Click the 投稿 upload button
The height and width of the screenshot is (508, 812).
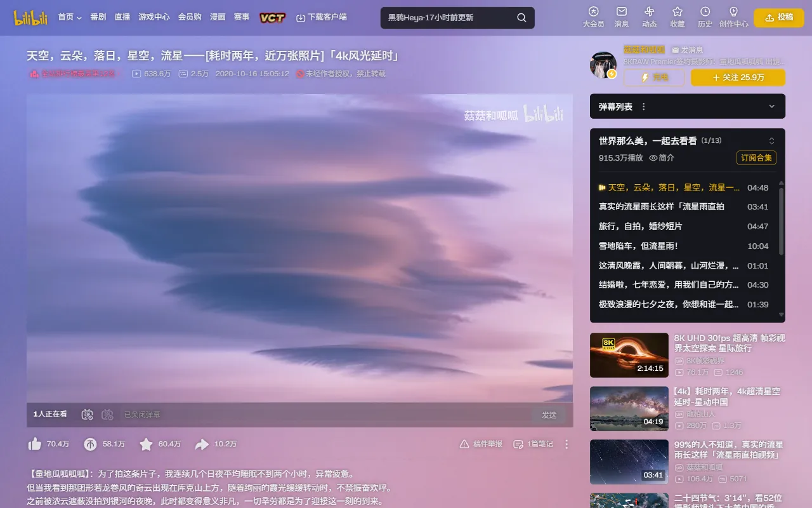tap(778, 18)
